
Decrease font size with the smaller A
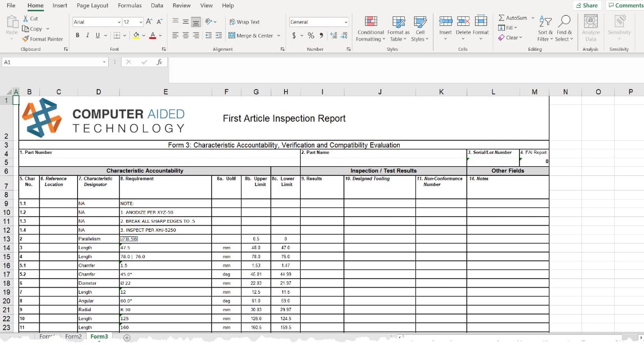160,22
